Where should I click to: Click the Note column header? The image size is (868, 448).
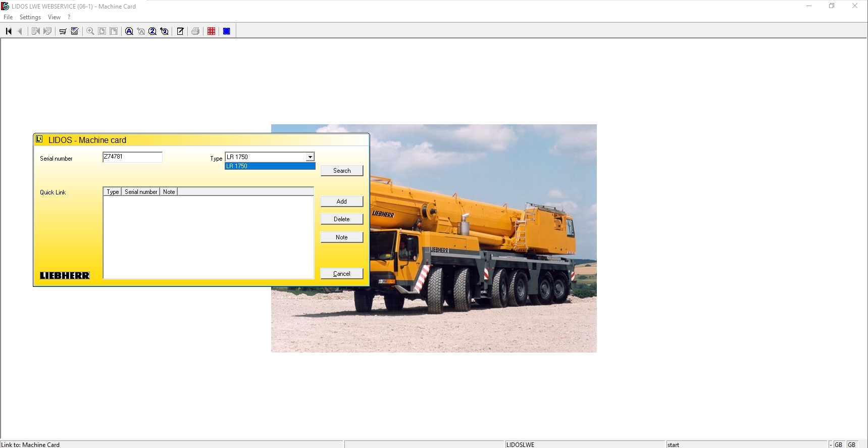click(x=169, y=192)
